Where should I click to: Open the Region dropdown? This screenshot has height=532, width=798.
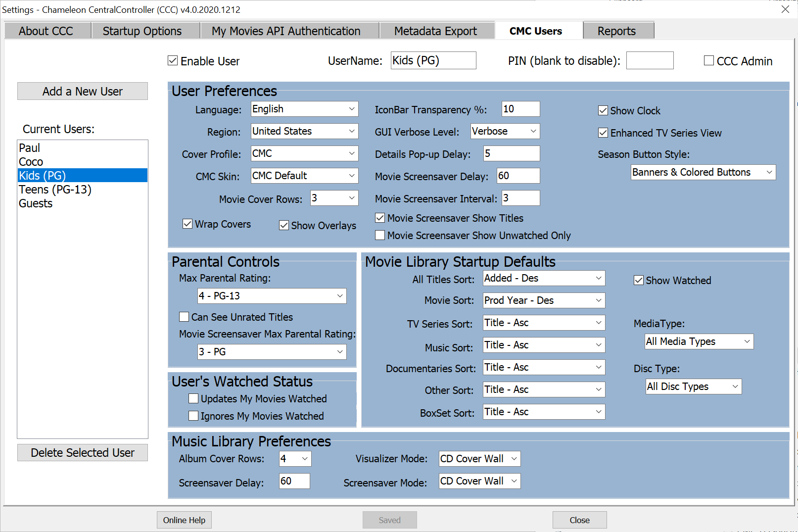pyautogui.click(x=304, y=131)
